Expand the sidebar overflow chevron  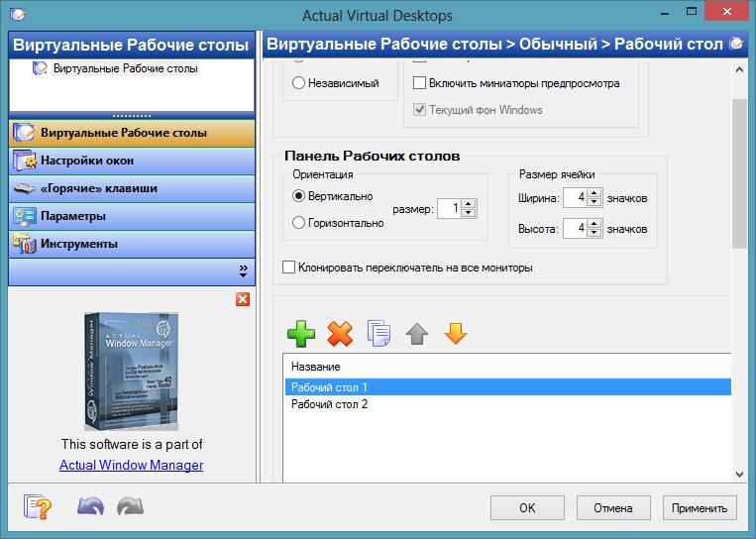tap(243, 270)
